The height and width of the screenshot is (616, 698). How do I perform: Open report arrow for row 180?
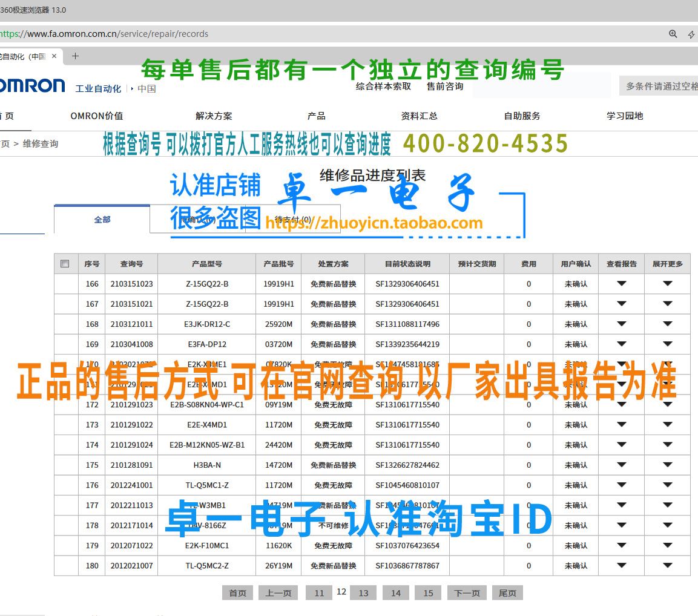coord(622,566)
